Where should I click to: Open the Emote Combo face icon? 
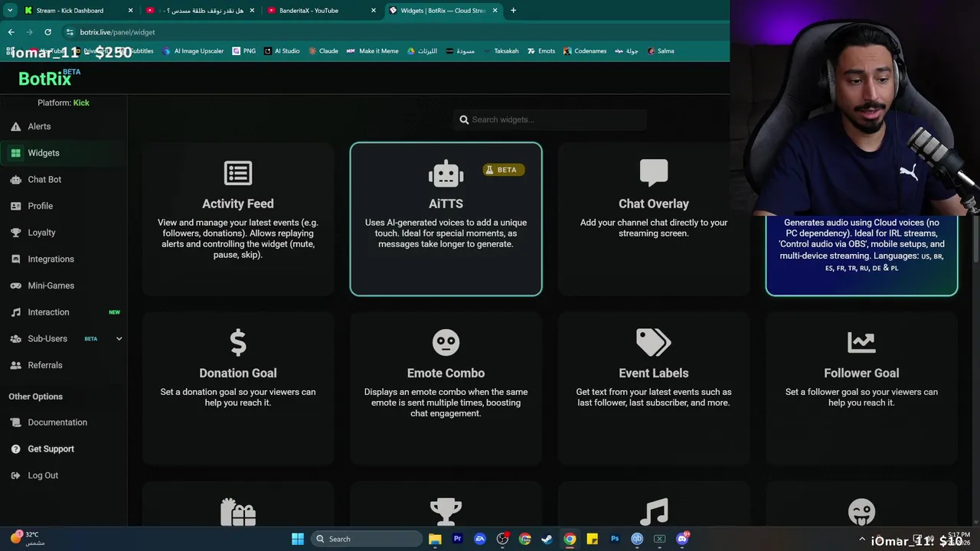click(x=446, y=342)
